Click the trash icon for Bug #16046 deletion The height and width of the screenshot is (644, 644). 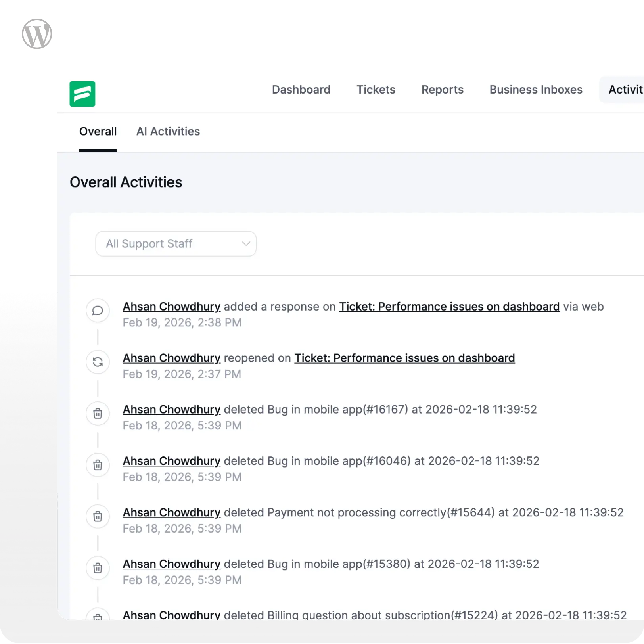[98, 465]
